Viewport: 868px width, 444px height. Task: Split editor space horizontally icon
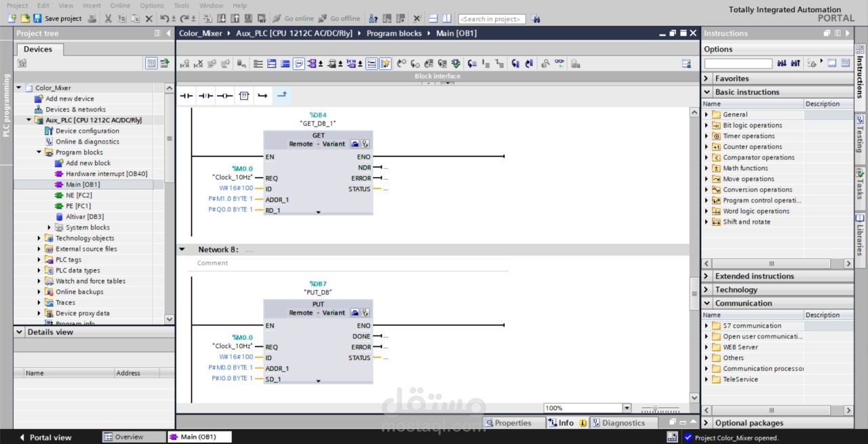click(x=433, y=18)
